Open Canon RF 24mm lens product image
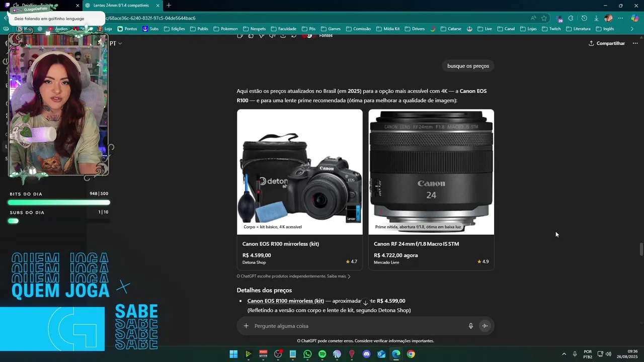 click(431, 172)
